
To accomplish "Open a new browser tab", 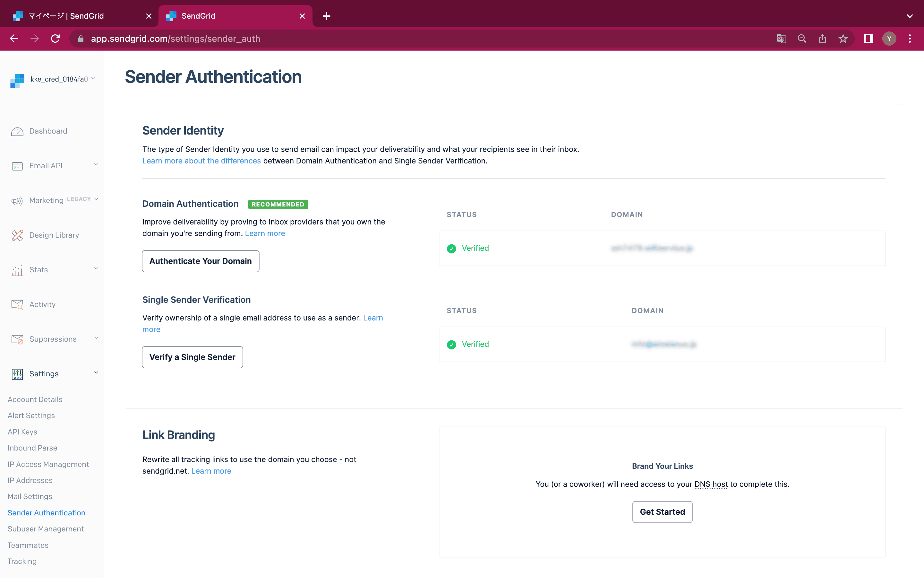I will [327, 16].
